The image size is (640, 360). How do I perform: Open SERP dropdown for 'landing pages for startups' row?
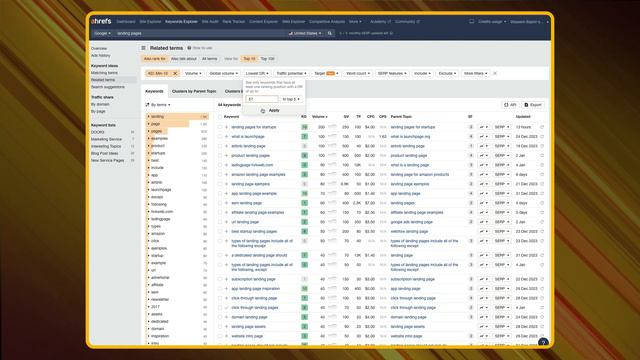coord(502,127)
